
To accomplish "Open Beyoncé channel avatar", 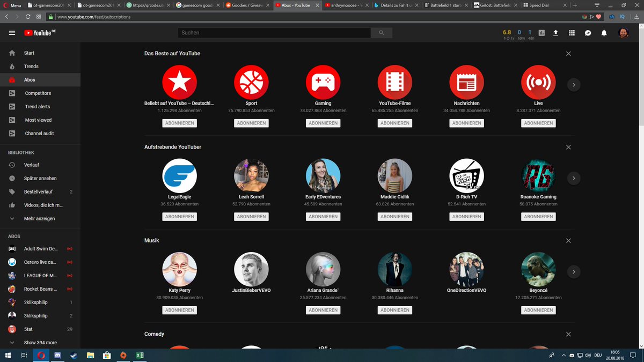I will click(538, 269).
